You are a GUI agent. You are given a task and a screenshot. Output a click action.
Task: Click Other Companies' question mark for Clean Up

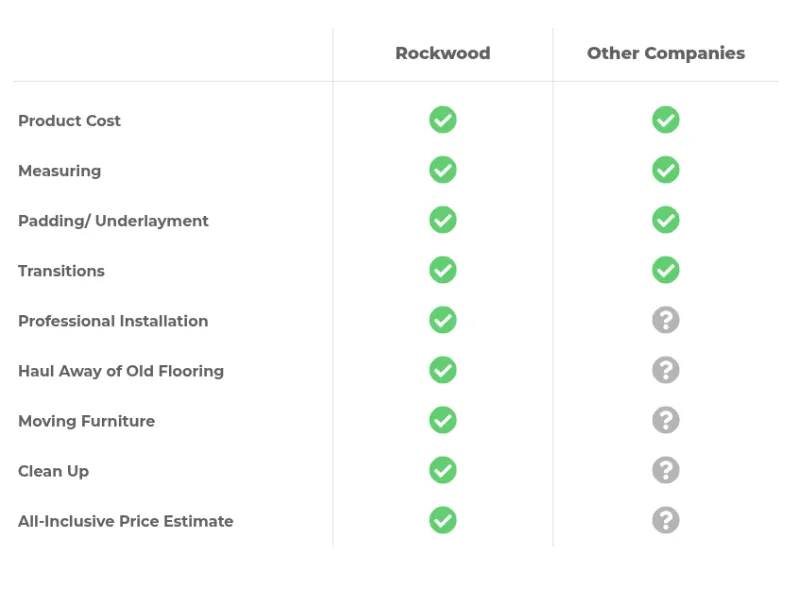(x=666, y=470)
